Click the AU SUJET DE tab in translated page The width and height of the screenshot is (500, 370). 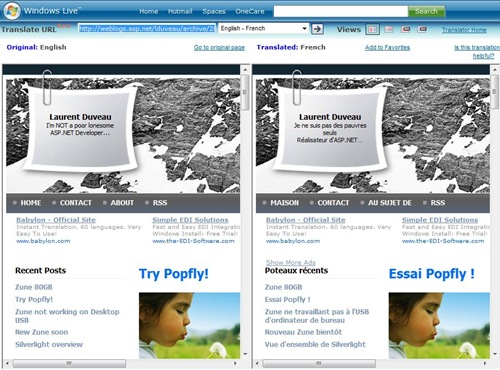[x=390, y=203]
